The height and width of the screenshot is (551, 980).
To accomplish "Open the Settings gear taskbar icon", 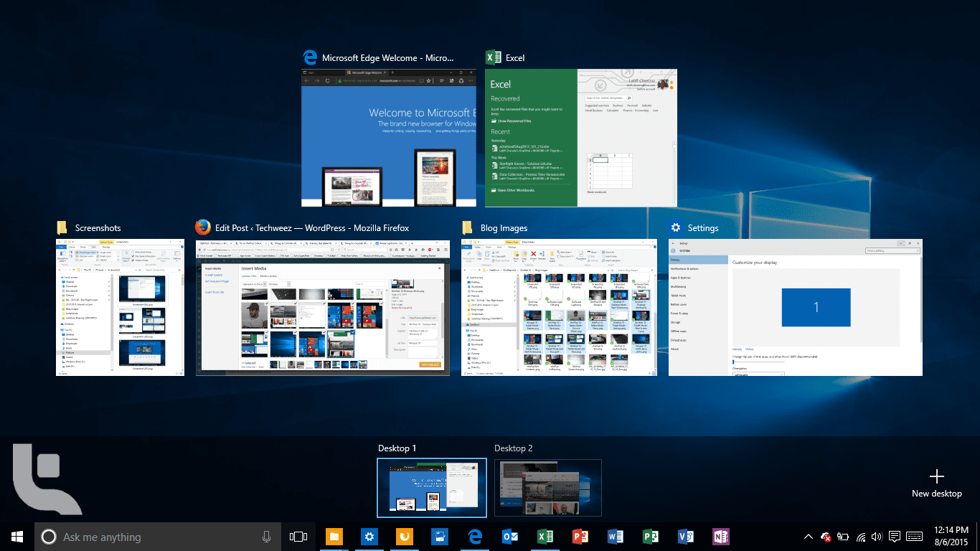I will [x=369, y=537].
